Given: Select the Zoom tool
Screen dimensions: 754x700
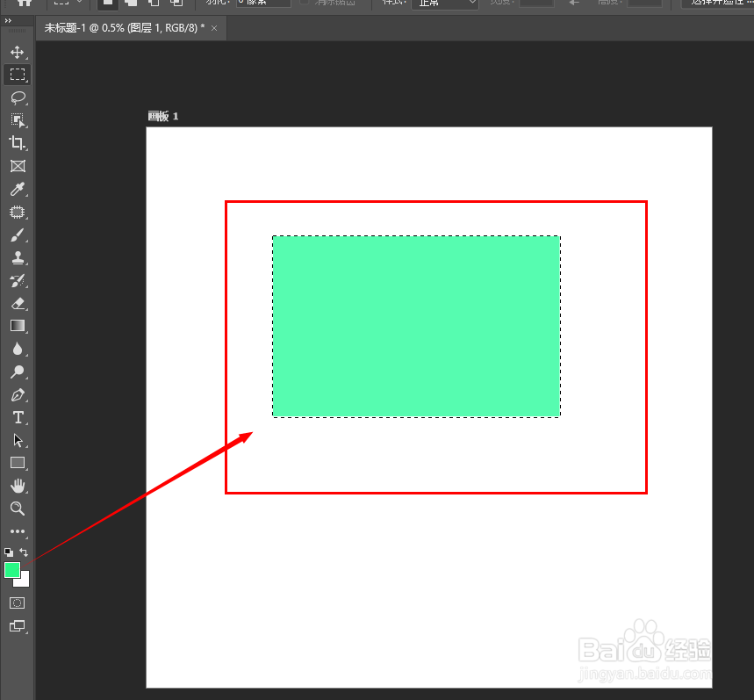Looking at the screenshot, I should (18, 509).
